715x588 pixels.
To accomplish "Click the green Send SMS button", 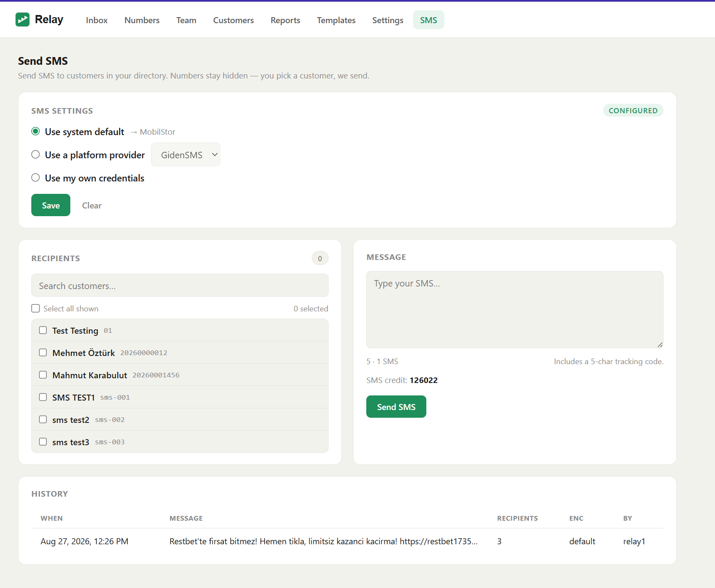I will (396, 407).
